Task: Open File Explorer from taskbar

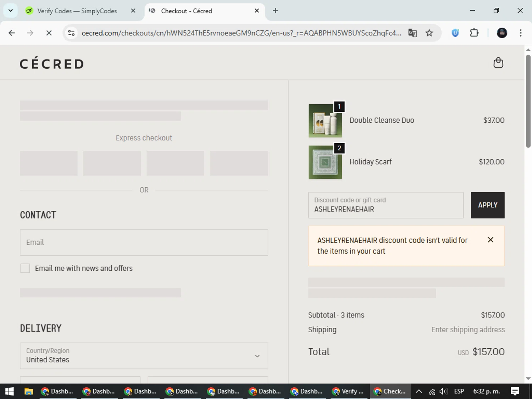Action: (x=28, y=391)
